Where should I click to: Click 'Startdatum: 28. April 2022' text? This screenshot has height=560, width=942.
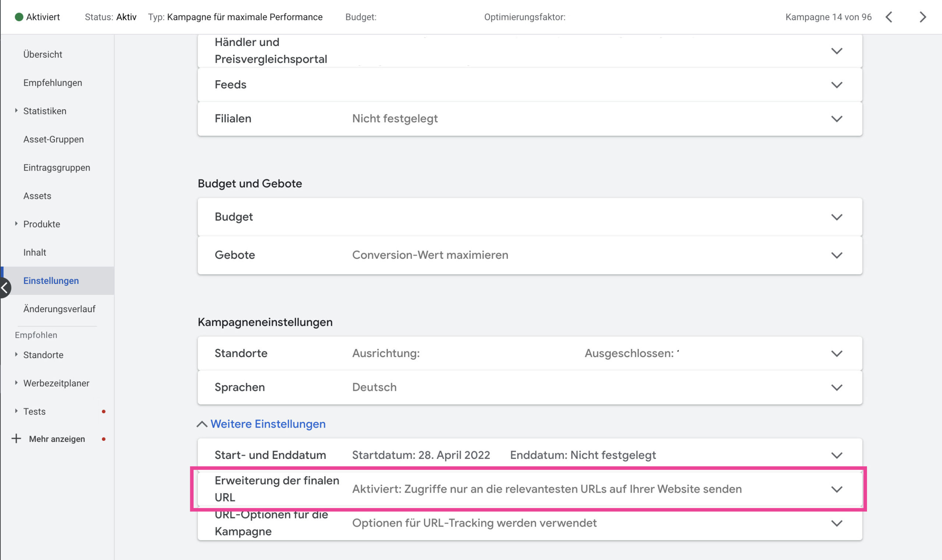[x=421, y=456]
